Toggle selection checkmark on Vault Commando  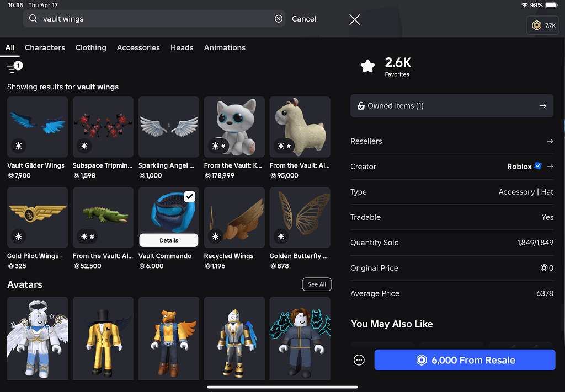(189, 196)
